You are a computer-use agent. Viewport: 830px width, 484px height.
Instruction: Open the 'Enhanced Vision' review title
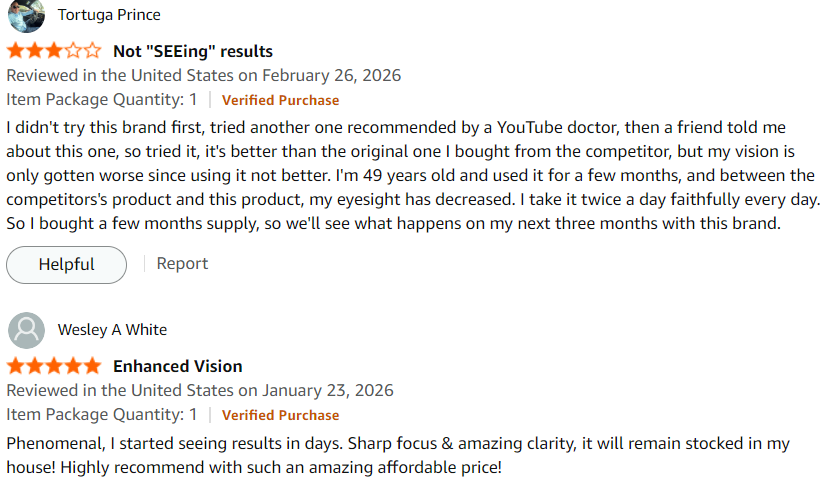click(177, 366)
